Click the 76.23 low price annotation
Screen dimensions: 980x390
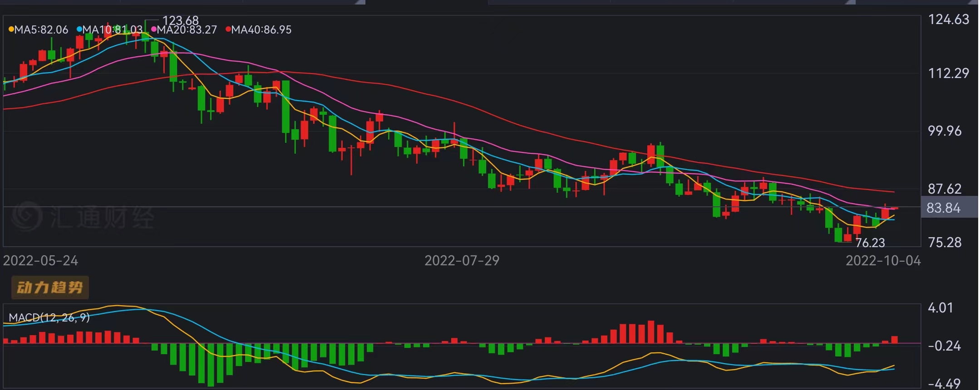tap(870, 243)
